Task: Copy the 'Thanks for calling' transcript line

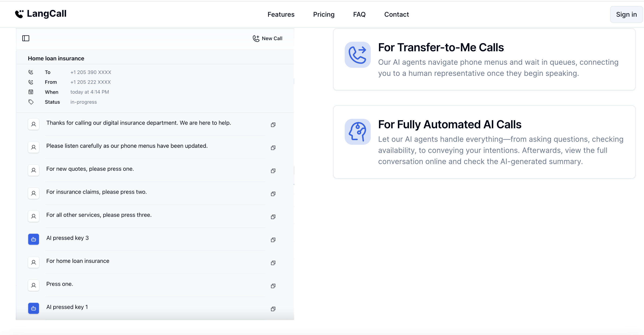Action: [x=273, y=125]
